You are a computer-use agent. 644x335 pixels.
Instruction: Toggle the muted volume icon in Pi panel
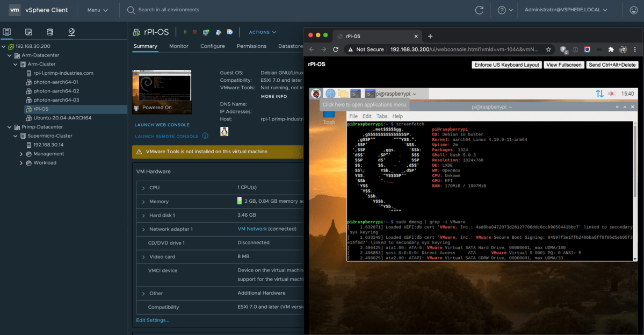612,94
